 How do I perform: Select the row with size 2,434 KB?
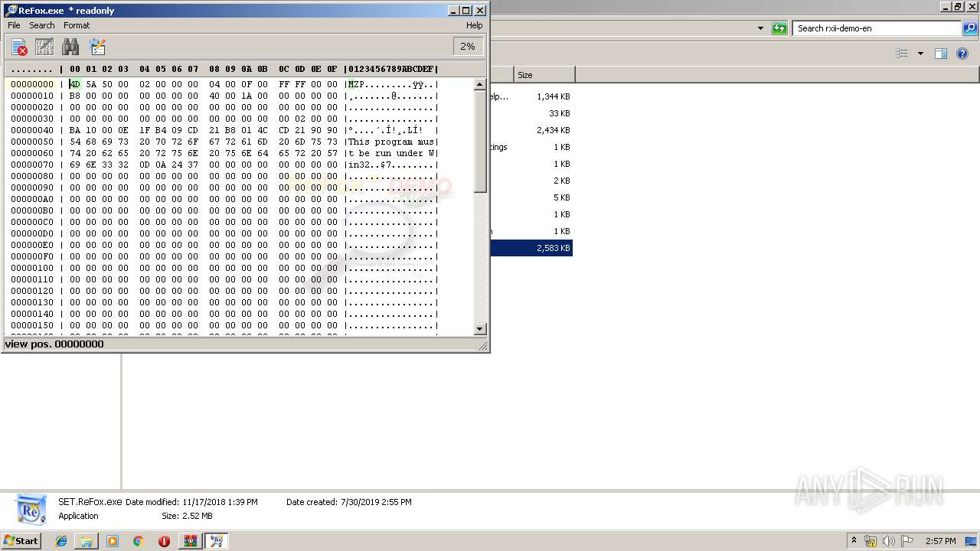531,130
